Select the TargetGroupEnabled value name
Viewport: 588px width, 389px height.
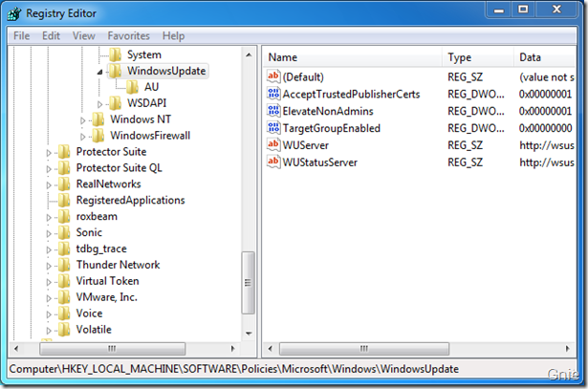pyautogui.click(x=332, y=128)
